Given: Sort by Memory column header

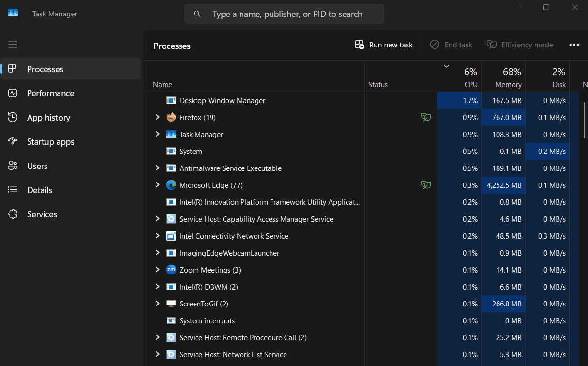Looking at the screenshot, I should coord(503,76).
